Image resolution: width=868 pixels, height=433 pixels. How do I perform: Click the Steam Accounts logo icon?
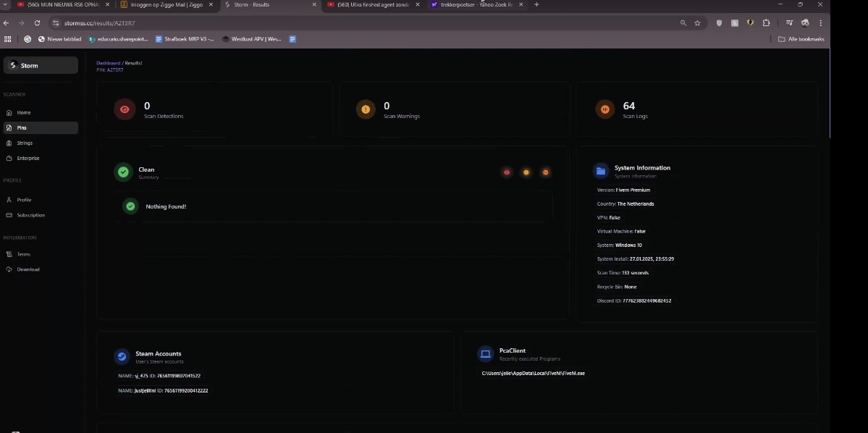click(x=122, y=356)
